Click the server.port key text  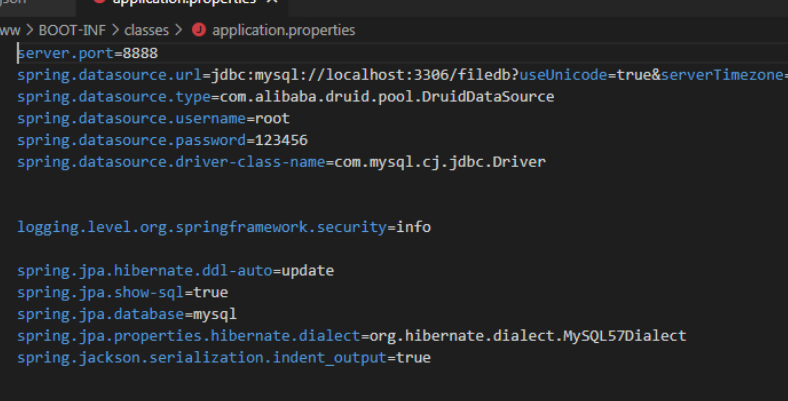[x=66, y=53]
